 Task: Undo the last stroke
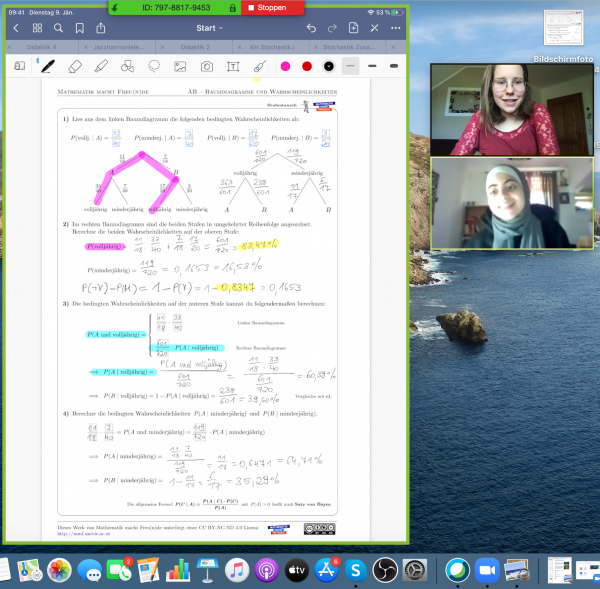tap(311, 29)
